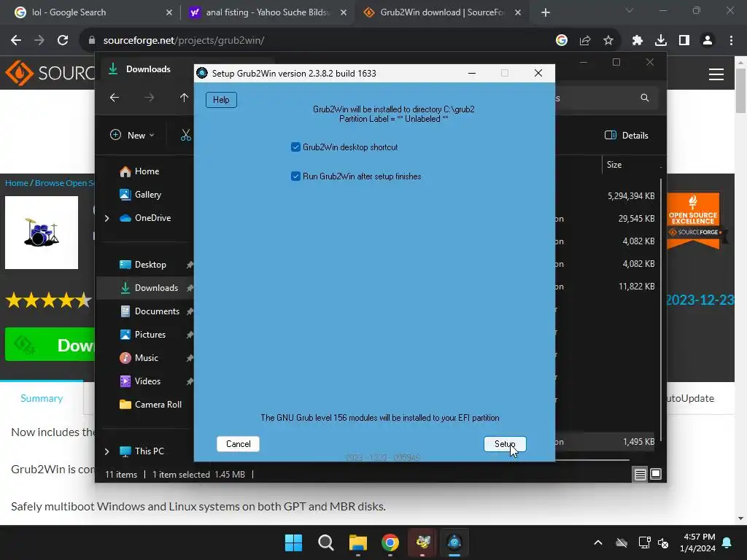Open Windows Start menu
This screenshot has height=560, width=747.
(293, 542)
